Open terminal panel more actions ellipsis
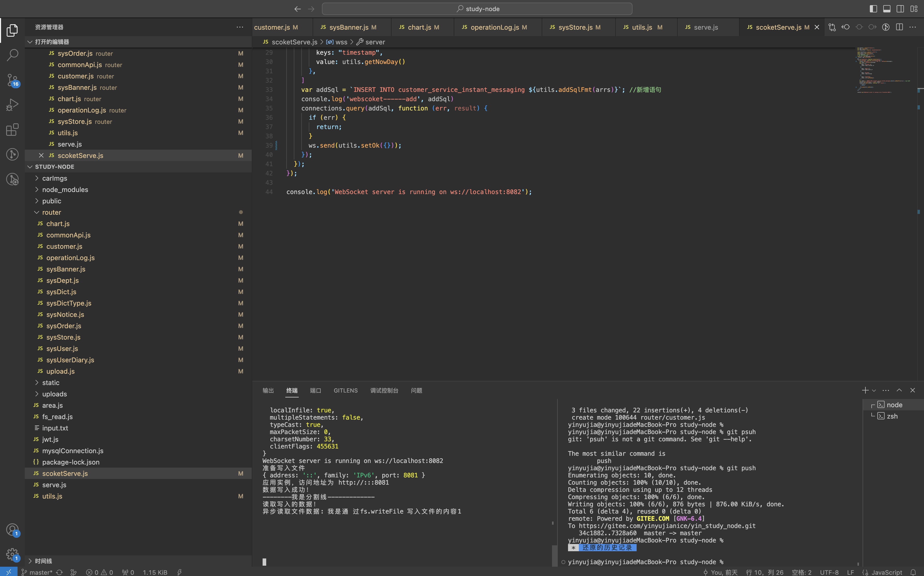 coord(886,390)
